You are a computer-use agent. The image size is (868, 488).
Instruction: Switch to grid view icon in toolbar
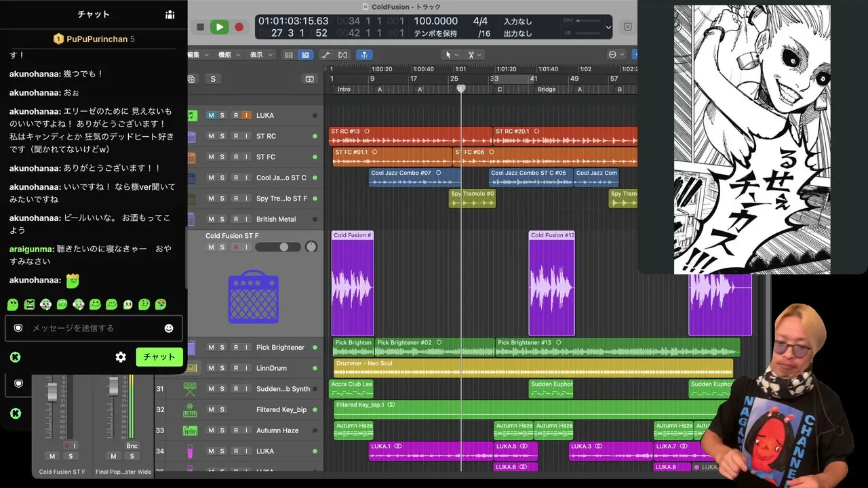click(x=289, y=55)
